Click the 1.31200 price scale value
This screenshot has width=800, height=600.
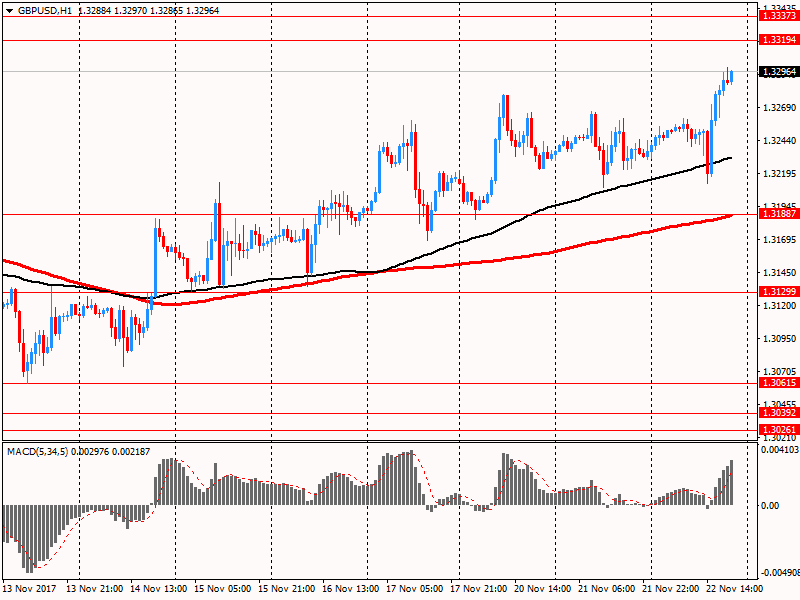pyautogui.click(x=780, y=306)
